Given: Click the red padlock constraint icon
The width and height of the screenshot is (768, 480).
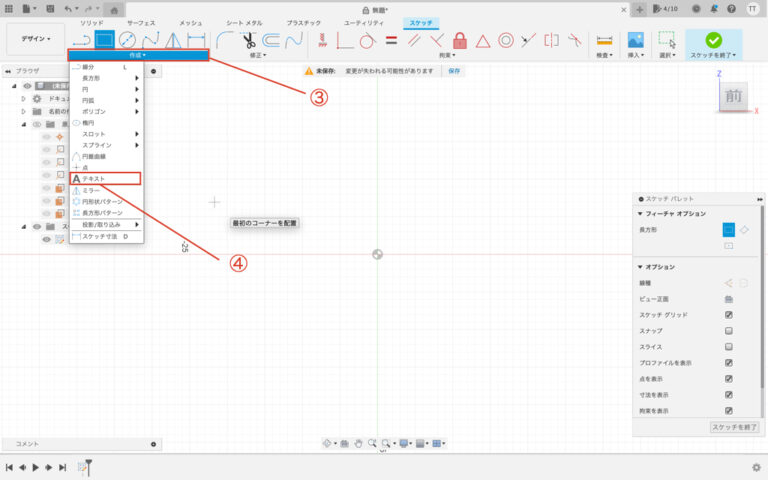Looking at the screenshot, I should 460,41.
